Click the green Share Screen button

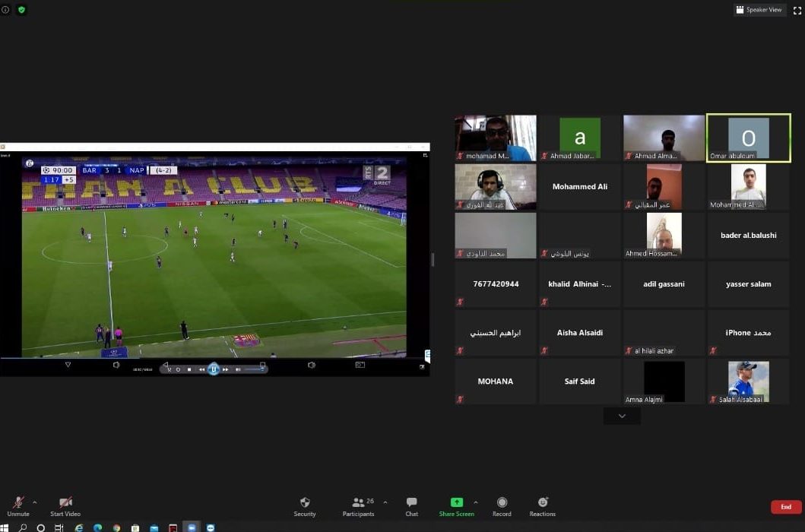(456, 506)
